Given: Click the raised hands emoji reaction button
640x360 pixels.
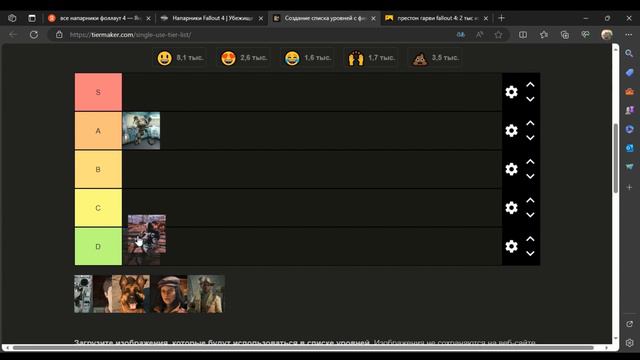Looking at the screenshot, I should pyautogui.click(x=371, y=58).
